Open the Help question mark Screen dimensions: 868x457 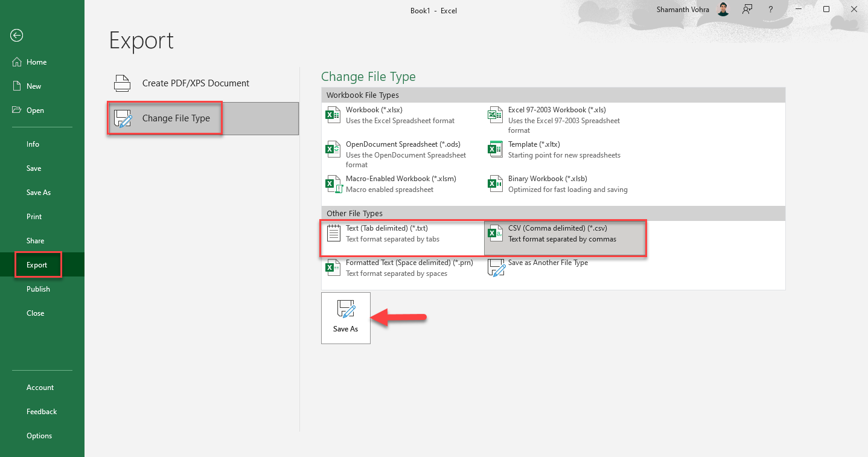point(771,9)
